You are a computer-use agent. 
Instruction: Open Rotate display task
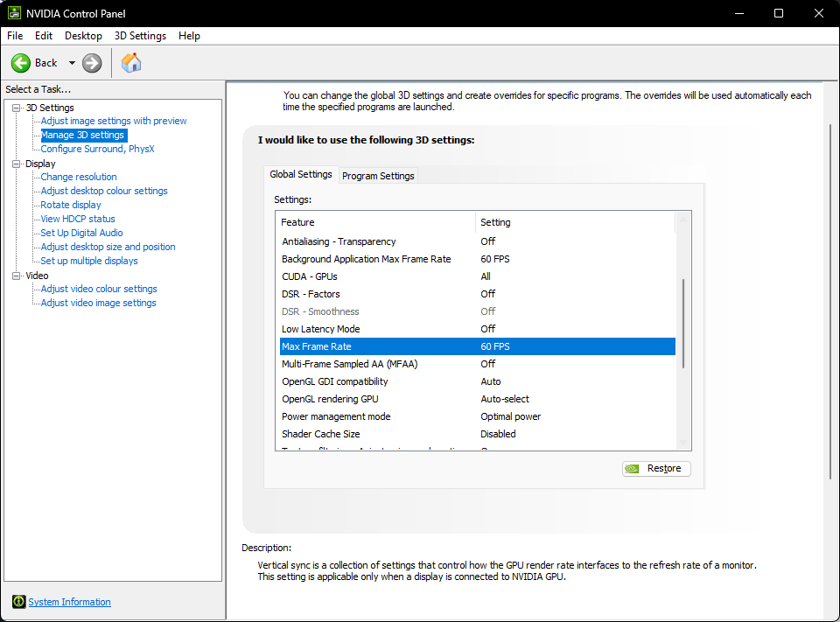click(x=71, y=205)
